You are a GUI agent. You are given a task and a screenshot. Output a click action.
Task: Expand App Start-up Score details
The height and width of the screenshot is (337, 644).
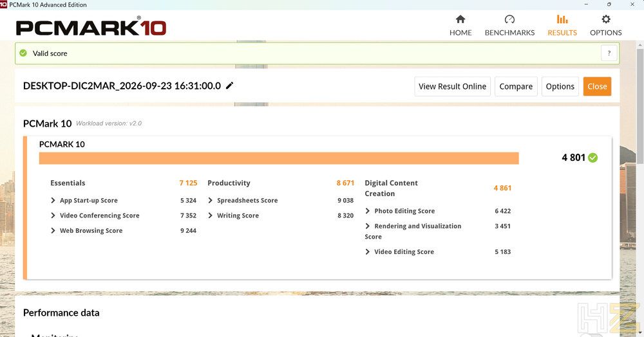(x=53, y=200)
